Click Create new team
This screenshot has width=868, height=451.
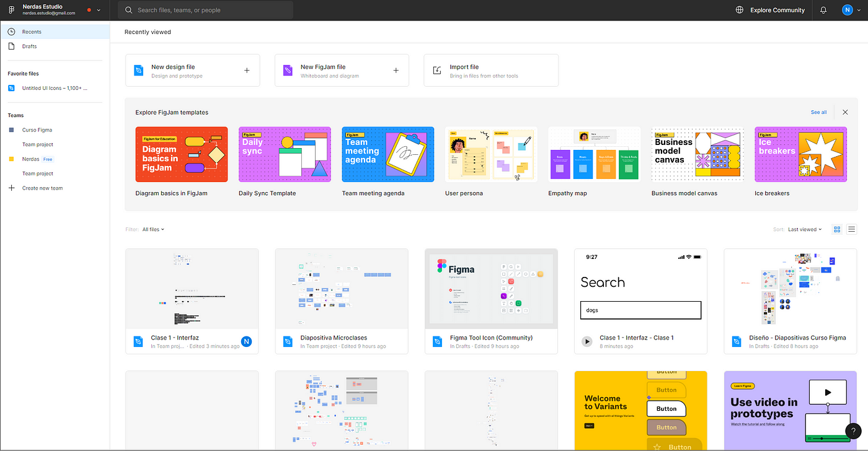pos(42,188)
